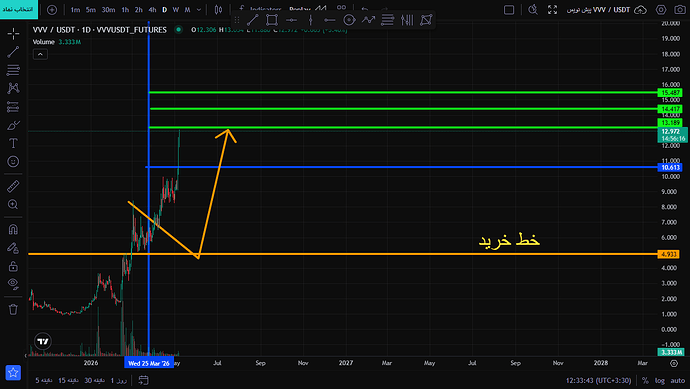
Task: Open time zone menu 12:33:43 (UTC+3:30)
Action: coord(598,380)
